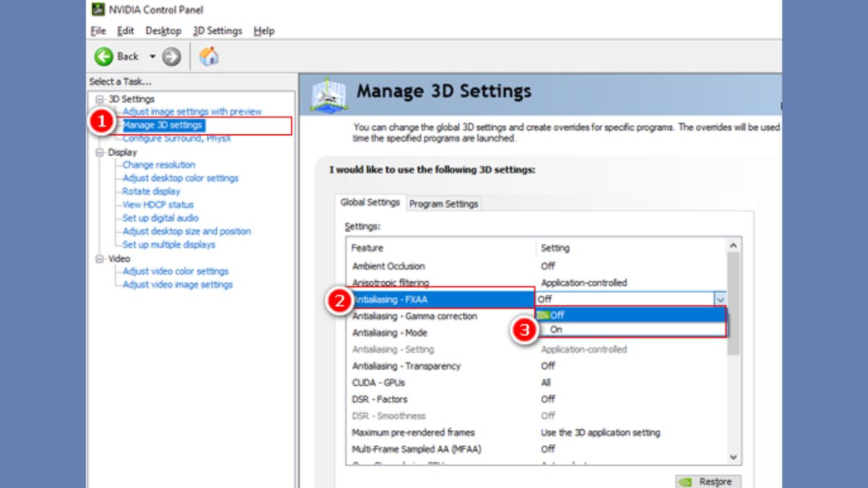The height and width of the screenshot is (488, 868).
Task: Select Antialiasing - Mode row
Action: tap(441, 333)
